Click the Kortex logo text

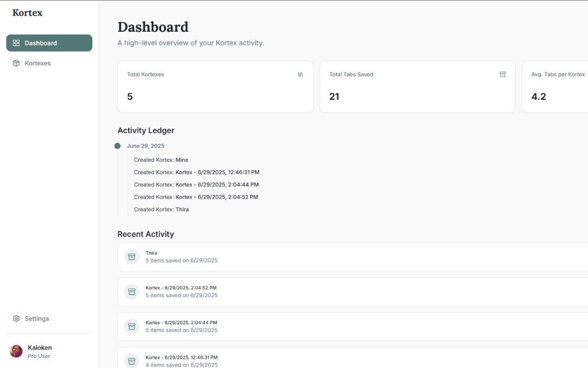[27, 13]
